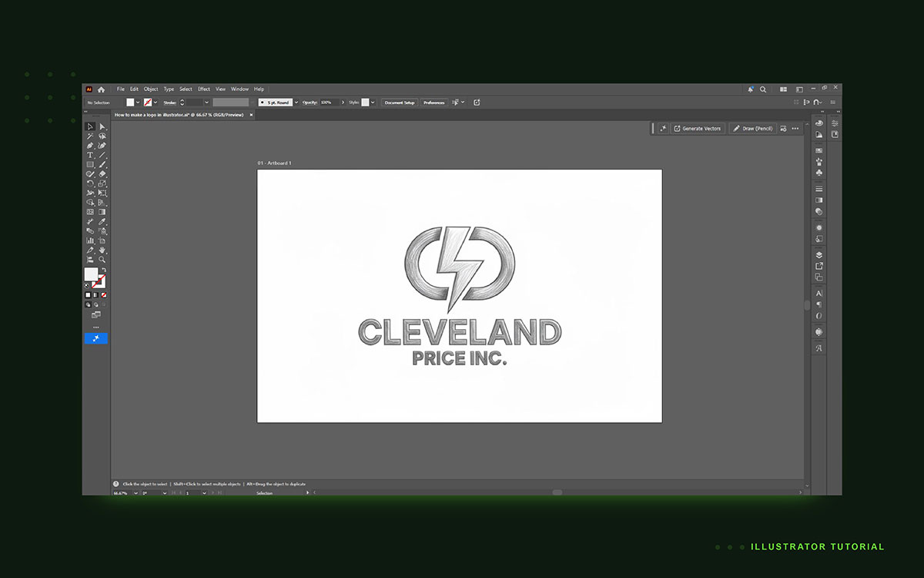The width and height of the screenshot is (924, 578).
Task: Open the search magnifier icon
Action: 763,89
